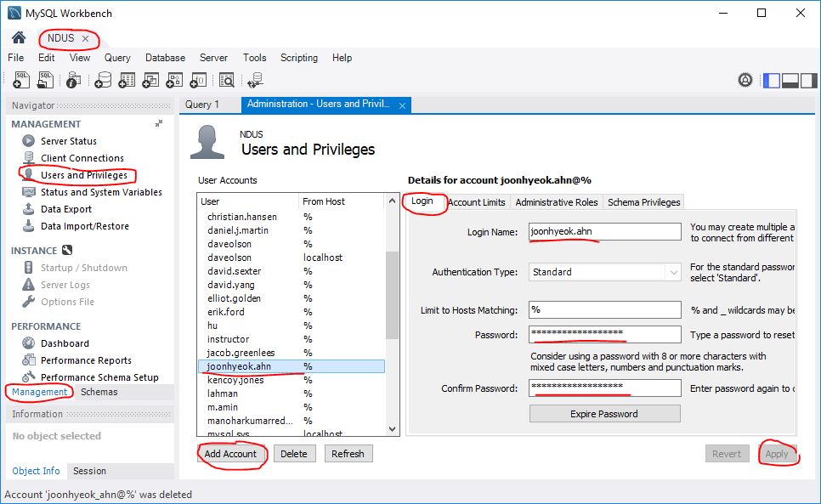Toggle the right sidebar panel visibility
Image resolution: width=821 pixels, height=504 pixels.
(x=807, y=80)
